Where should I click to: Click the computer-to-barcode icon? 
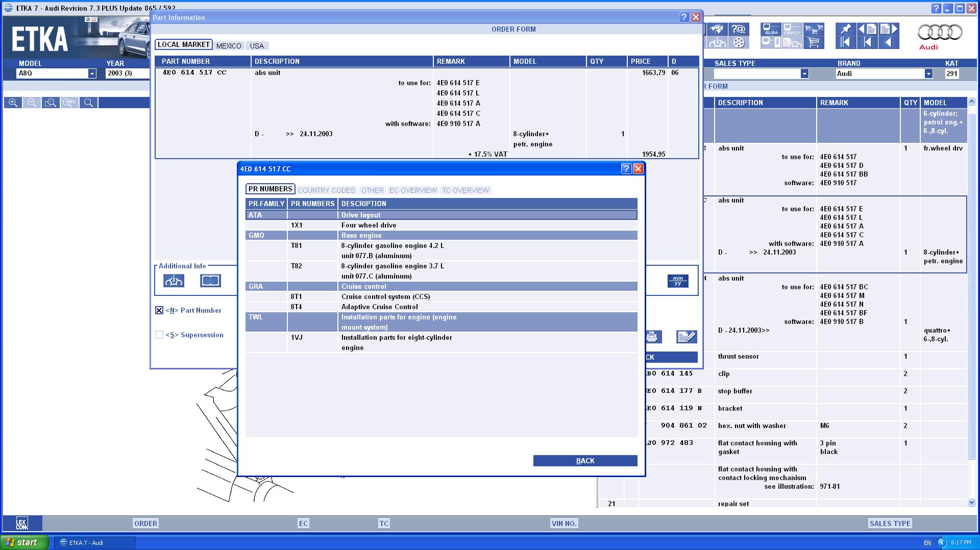771,43
